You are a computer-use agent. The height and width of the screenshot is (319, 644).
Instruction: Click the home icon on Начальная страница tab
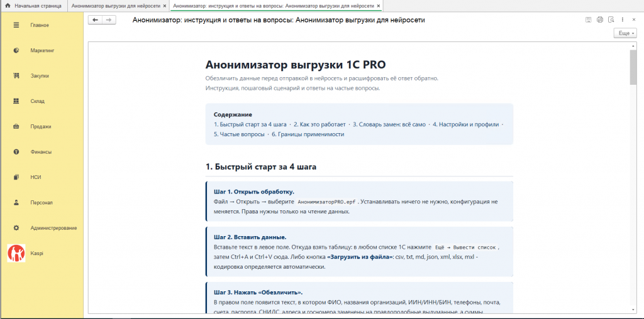8,6
